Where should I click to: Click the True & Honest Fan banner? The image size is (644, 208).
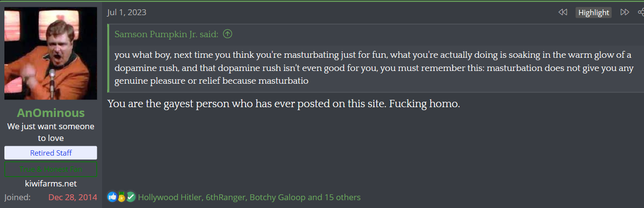tap(51, 169)
